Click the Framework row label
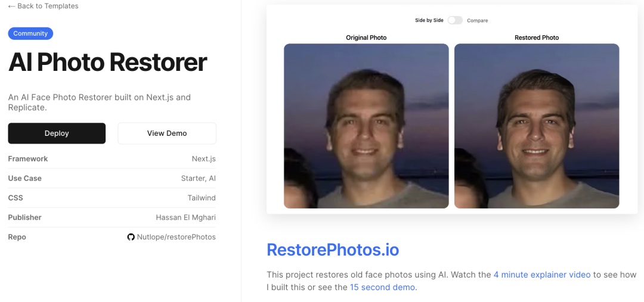The height and width of the screenshot is (302, 644). (28, 159)
